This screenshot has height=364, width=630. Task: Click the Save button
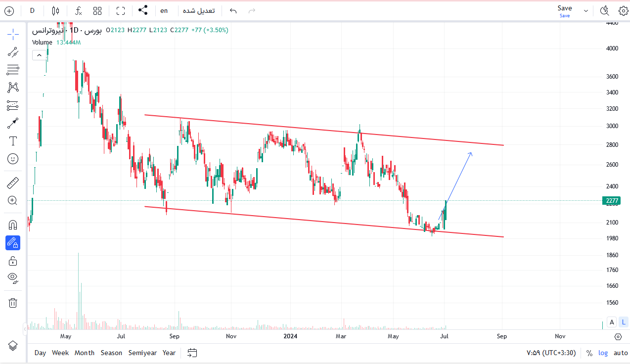coord(565,10)
